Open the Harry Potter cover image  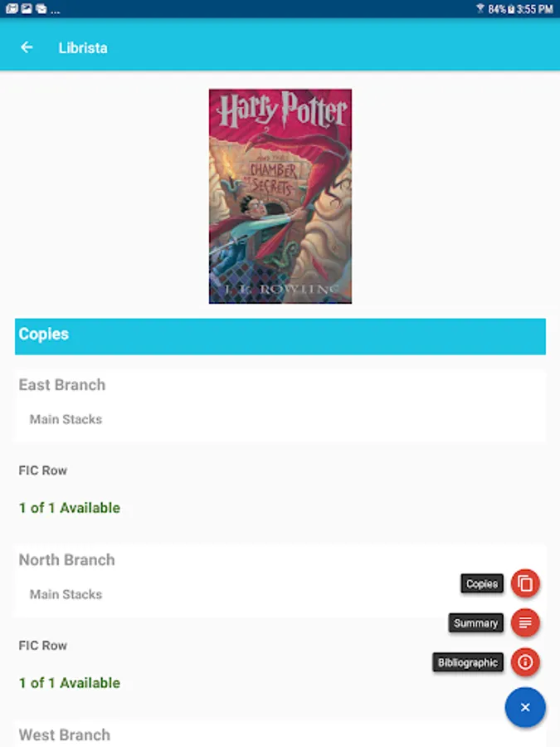tap(280, 196)
